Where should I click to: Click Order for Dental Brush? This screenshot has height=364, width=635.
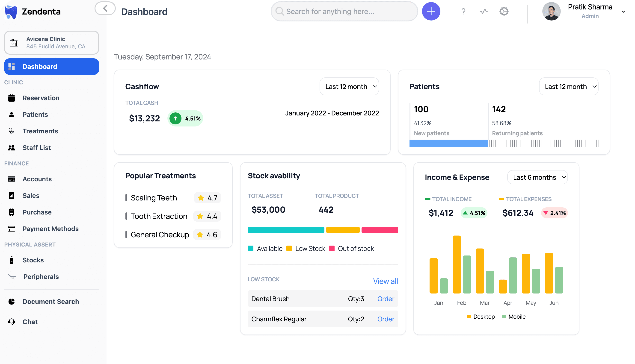pos(386,299)
